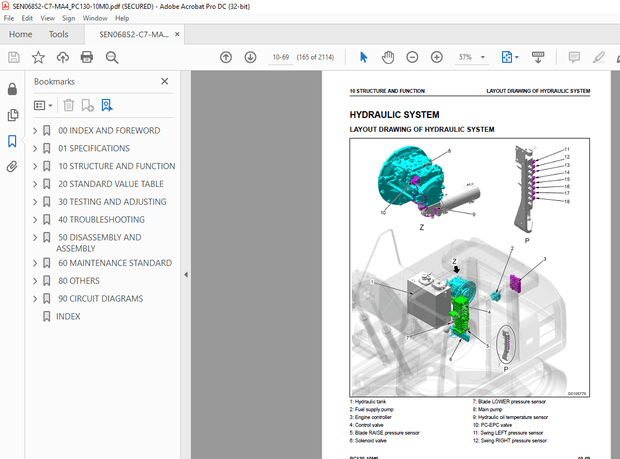620x459 pixels.
Task: Select the SEN06852-C7-MA document tab
Action: (x=134, y=34)
